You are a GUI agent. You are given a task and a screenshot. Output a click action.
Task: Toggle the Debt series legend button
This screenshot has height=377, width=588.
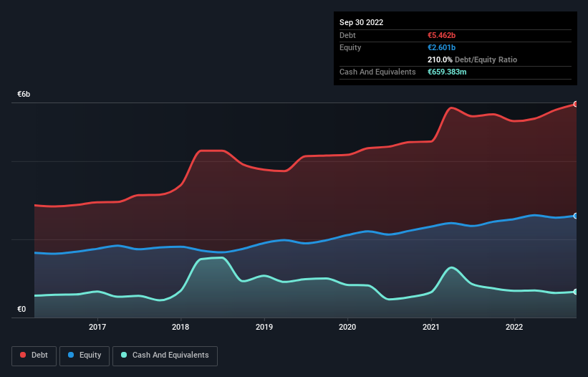[x=34, y=355]
